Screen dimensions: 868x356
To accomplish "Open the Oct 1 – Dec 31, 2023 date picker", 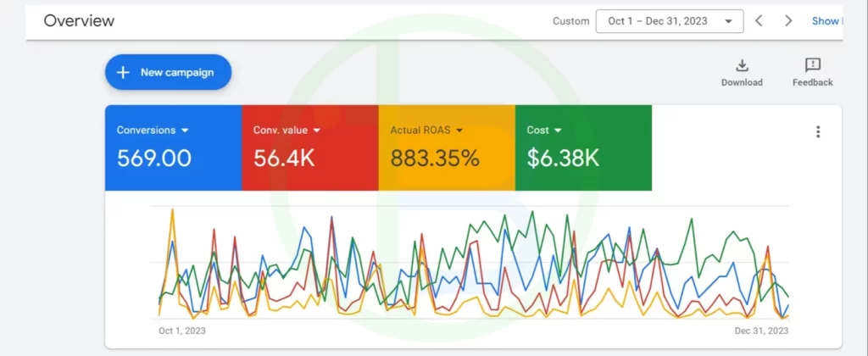I will pyautogui.click(x=669, y=21).
